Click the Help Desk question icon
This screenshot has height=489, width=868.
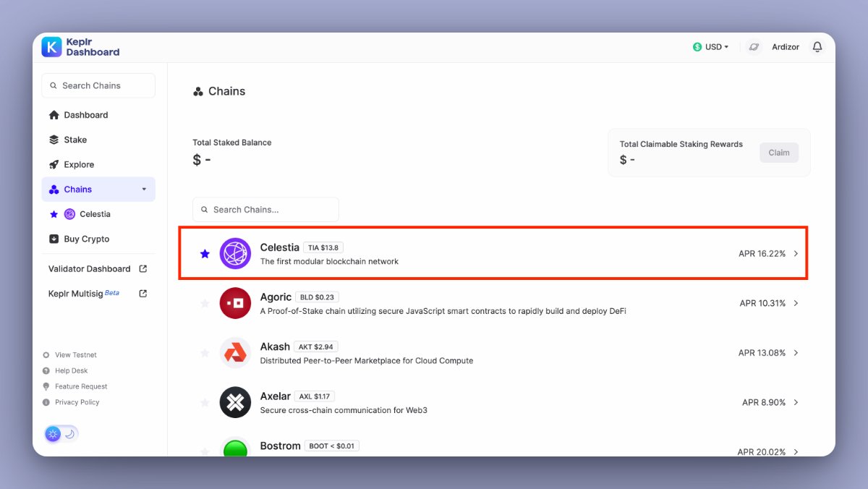46,370
